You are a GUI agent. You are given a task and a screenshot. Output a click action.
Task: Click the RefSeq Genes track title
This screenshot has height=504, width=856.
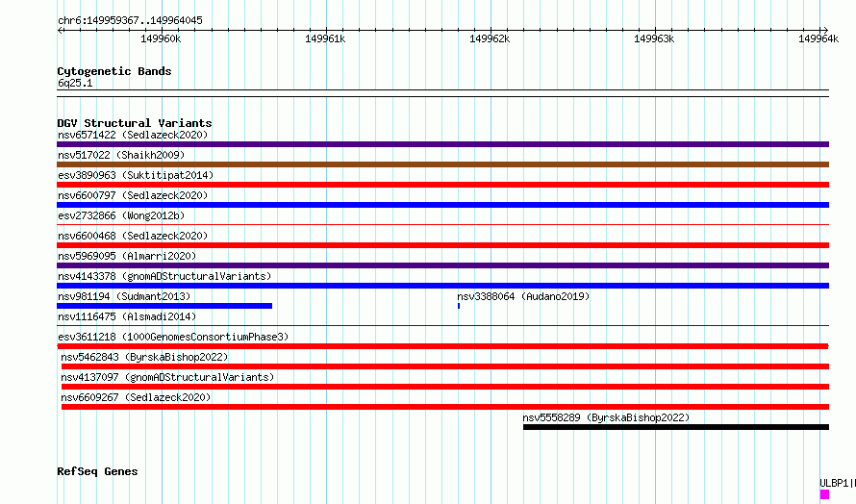[97, 472]
